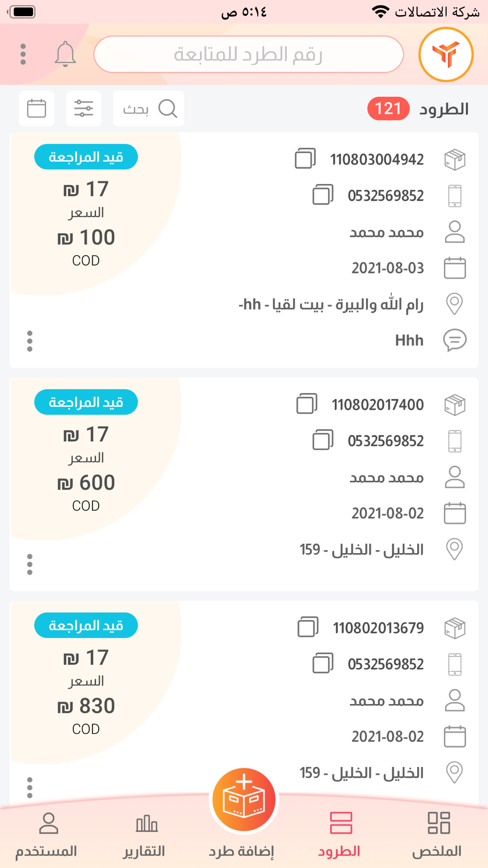Open the المستخدم tab
Viewport: 488px width, 868px height.
tap(47, 835)
